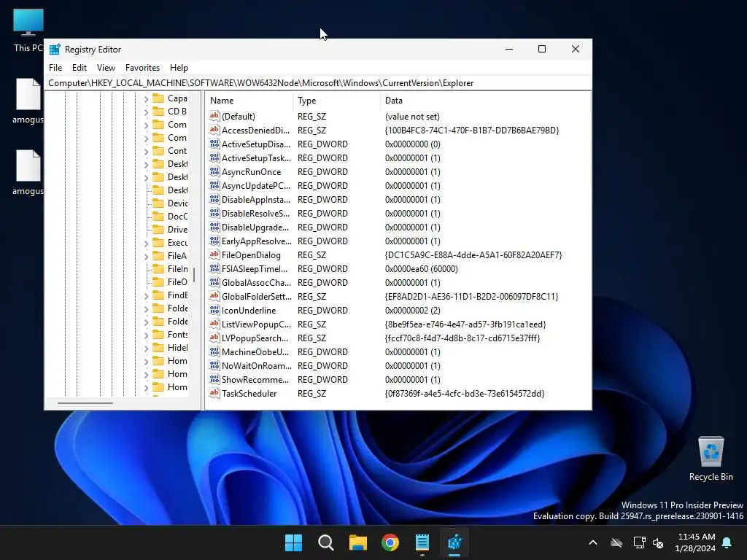Viewport: 747px width, 560px height.
Task: Select the MachineOobeU... DWORD icon
Action: tap(214, 352)
